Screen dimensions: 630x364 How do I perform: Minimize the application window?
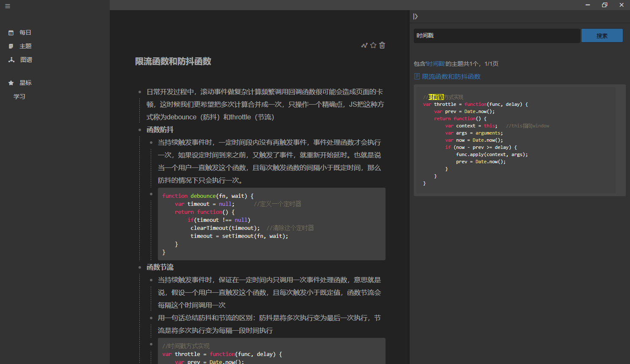[x=588, y=5]
